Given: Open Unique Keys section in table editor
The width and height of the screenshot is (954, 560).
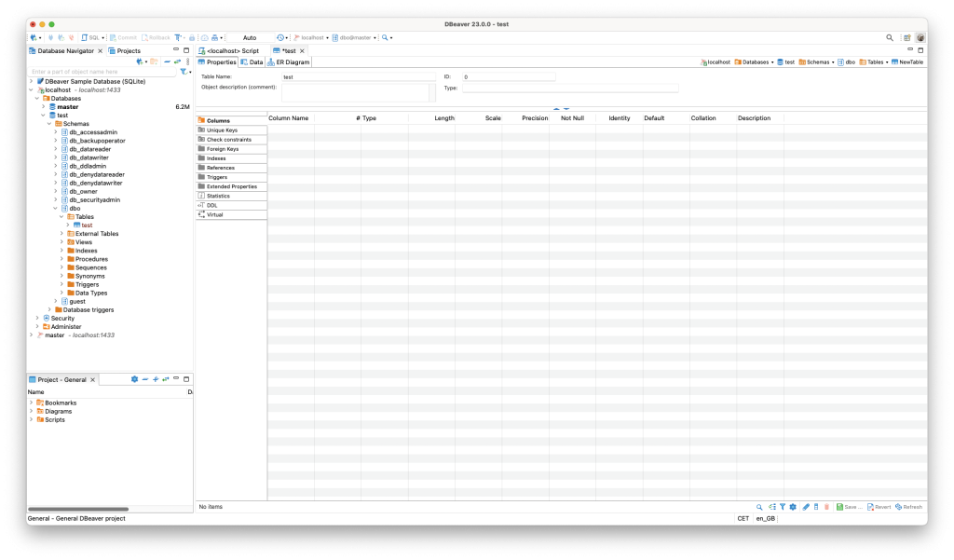Looking at the screenshot, I should coord(231,130).
